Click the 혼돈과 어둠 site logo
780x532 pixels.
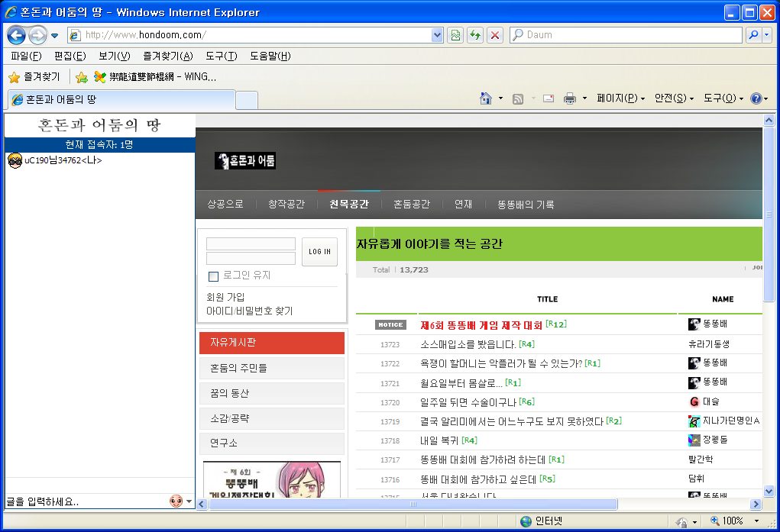pos(245,160)
